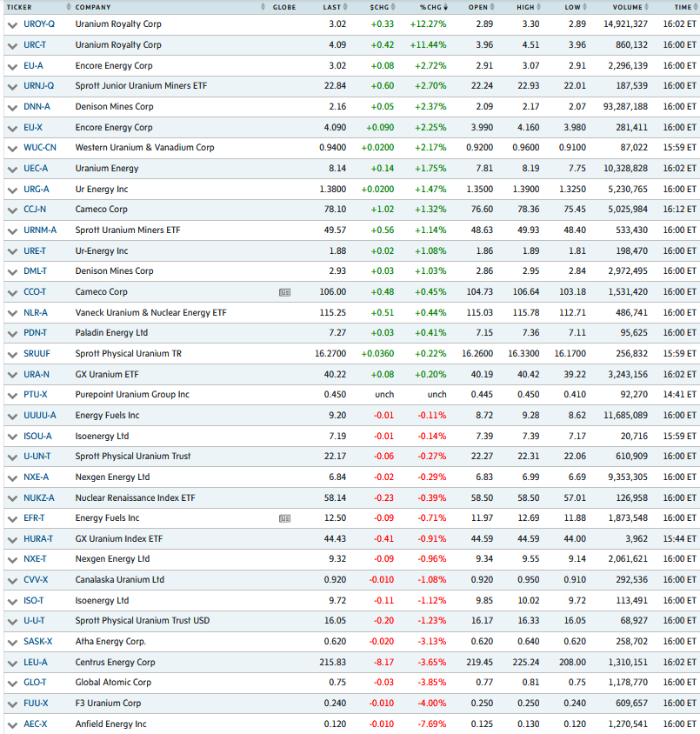The image size is (700, 734).
Task: Open the Globe news icon for CCO-T
Action: tap(284, 292)
